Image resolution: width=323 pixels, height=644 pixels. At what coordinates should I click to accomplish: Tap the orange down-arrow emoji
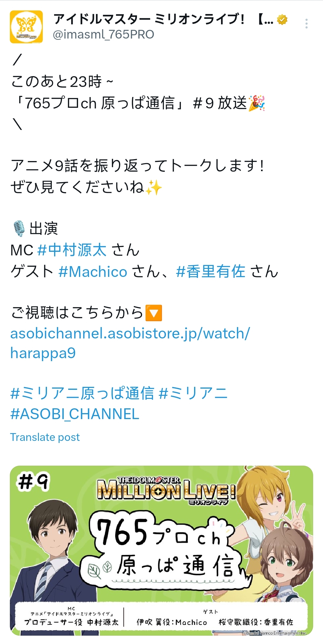coord(153,313)
